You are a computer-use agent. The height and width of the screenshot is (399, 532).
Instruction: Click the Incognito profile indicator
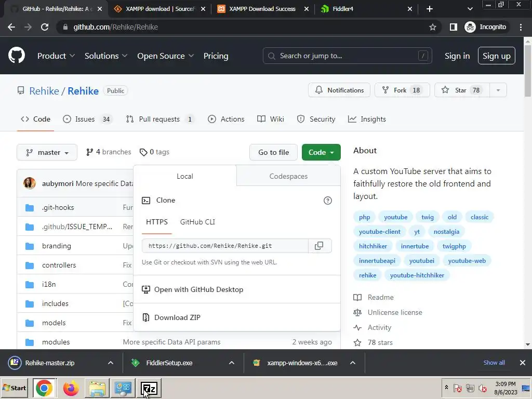pyautogui.click(x=486, y=27)
